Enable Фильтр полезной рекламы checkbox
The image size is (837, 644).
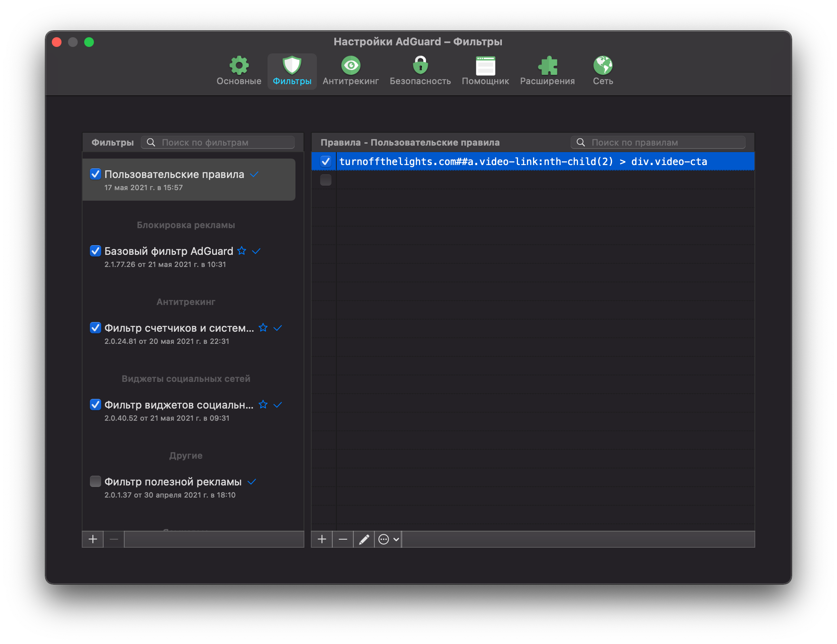tap(95, 481)
